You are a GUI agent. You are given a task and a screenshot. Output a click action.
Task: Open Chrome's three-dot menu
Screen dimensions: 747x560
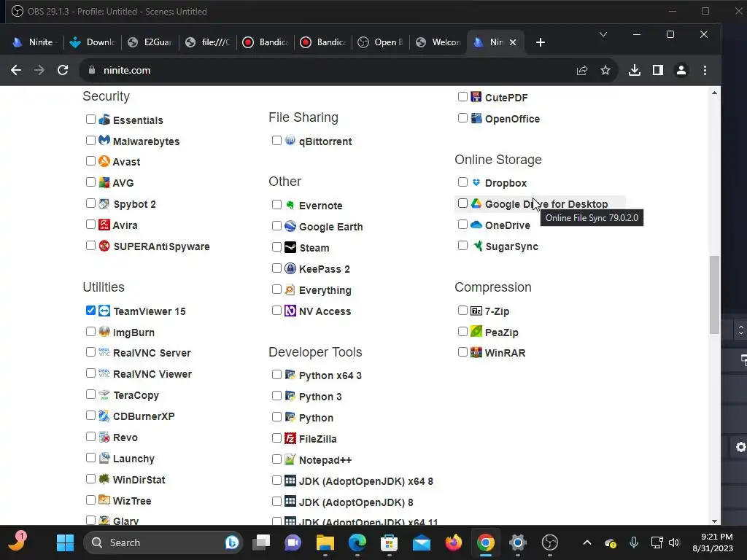point(705,71)
